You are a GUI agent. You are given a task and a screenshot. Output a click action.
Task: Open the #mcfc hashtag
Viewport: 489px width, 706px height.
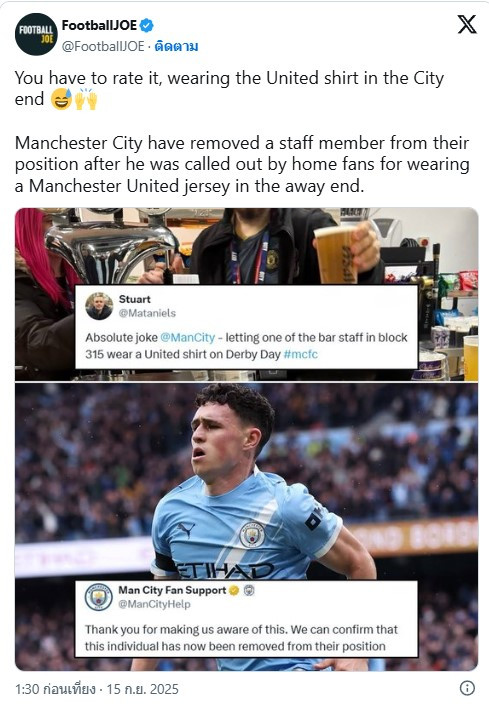[x=301, y=354]
